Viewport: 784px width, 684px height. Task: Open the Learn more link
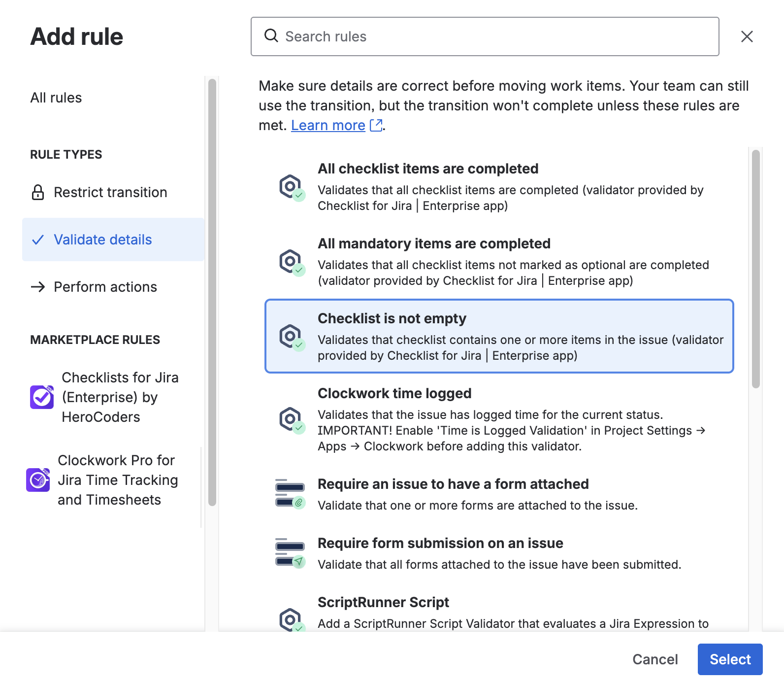click(x=328, y=126)
